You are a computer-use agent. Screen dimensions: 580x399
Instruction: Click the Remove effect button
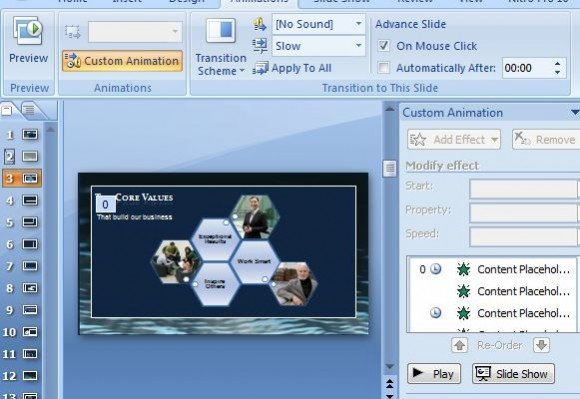click(546, 139)
